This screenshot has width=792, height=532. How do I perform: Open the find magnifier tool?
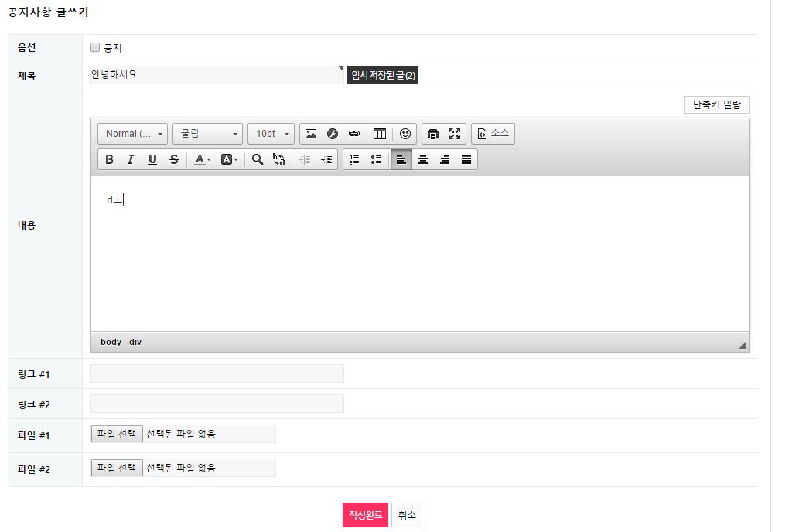coord(257,159)
